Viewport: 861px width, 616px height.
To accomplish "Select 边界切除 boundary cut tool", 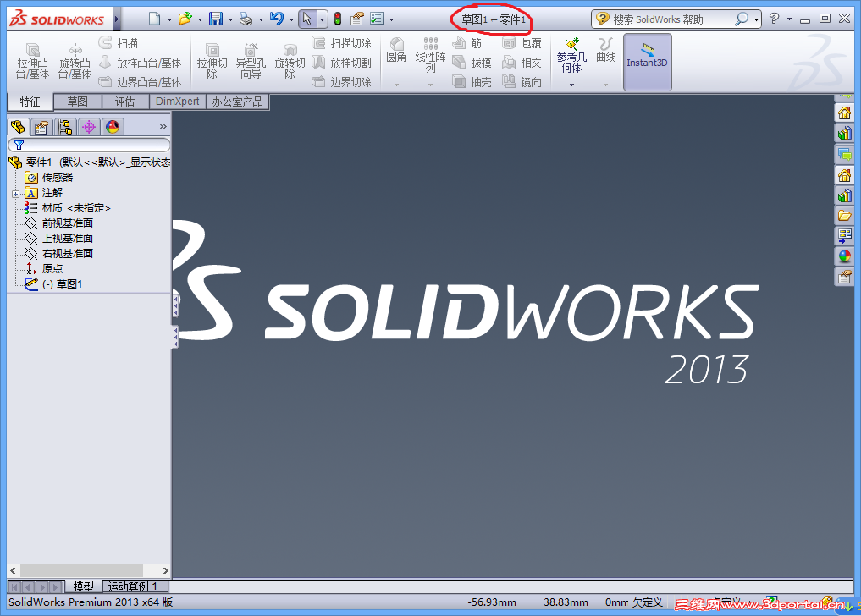I will point(341,82).
